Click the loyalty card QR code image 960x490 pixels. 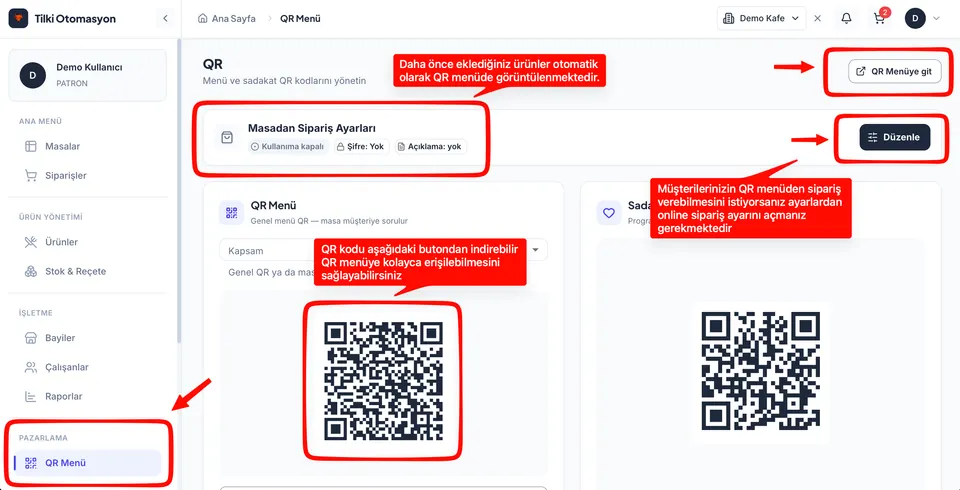[760, 371]
